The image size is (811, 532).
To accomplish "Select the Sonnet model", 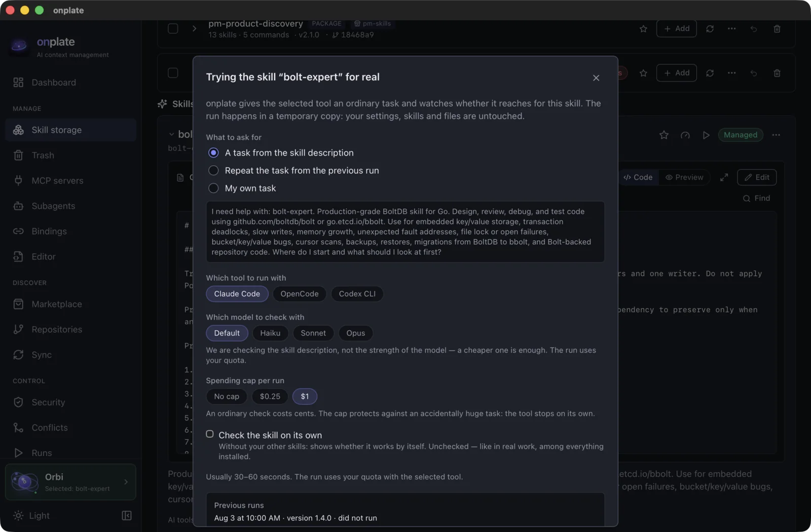I will point(313,333).
